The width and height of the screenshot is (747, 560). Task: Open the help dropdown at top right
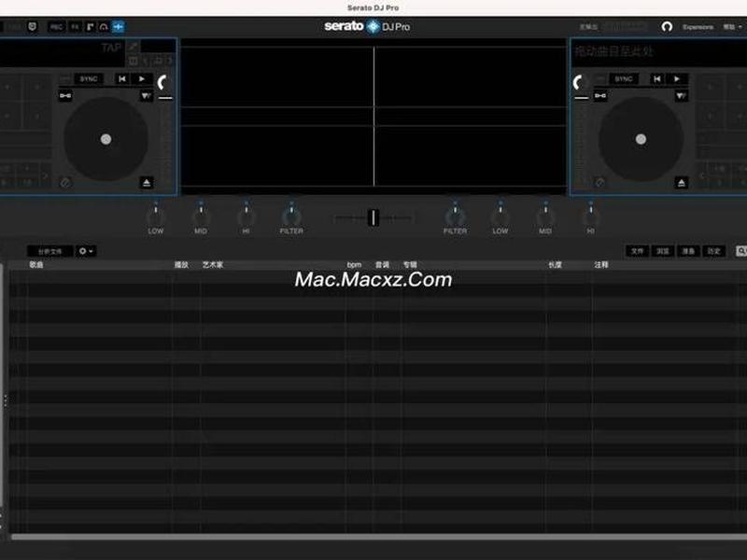click(x=732, y=27)
